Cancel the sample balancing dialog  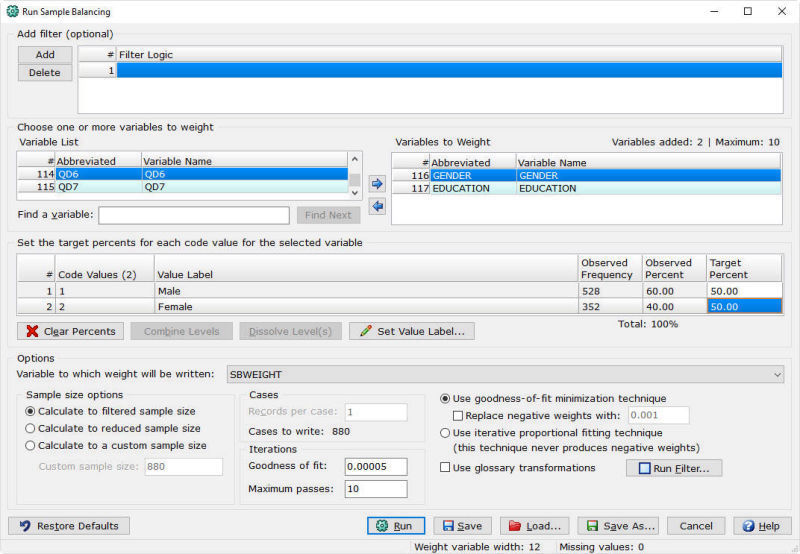[696, 526]
